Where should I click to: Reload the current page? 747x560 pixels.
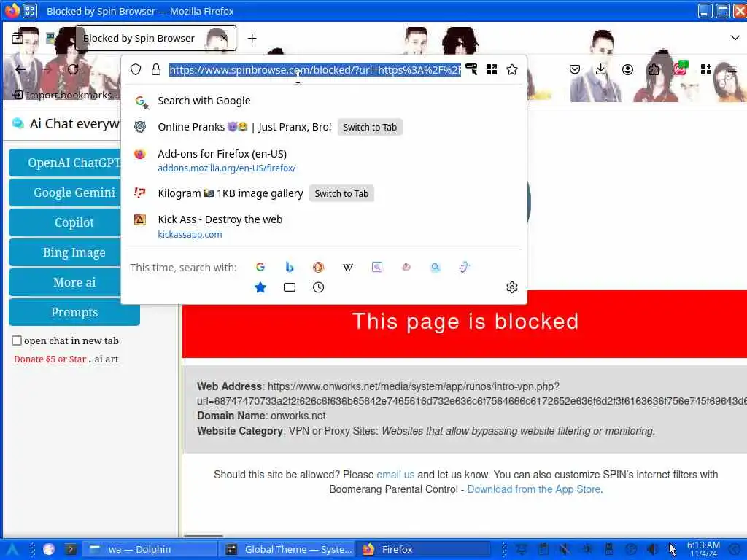pos(73,69)
